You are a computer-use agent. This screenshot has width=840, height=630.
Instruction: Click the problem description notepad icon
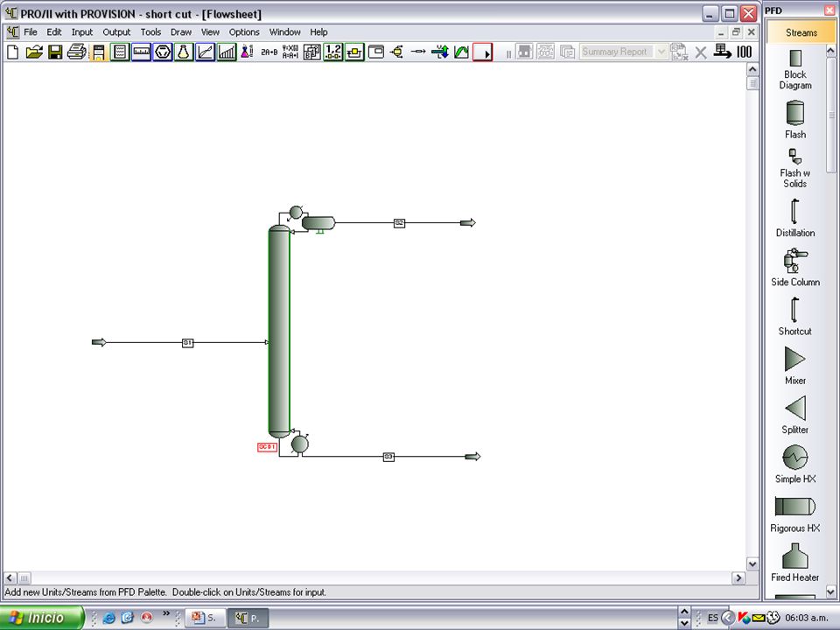120,52
